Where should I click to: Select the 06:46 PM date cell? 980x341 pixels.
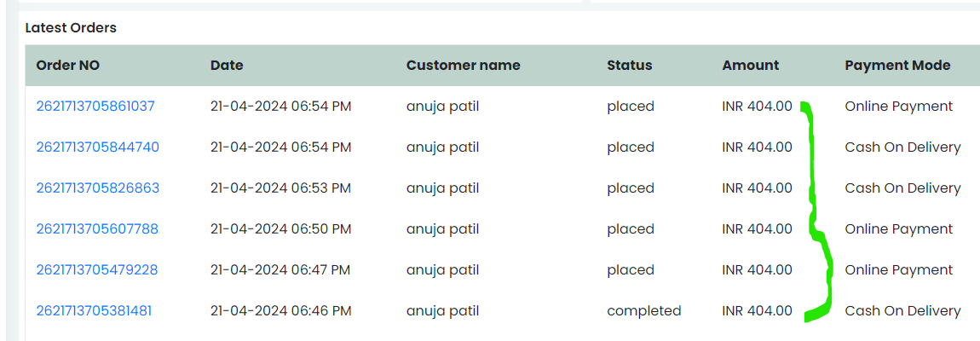pos(280,311)
